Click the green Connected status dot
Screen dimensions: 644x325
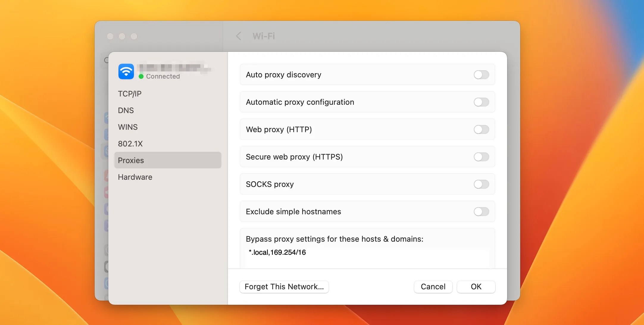click(x=141, y=76)
